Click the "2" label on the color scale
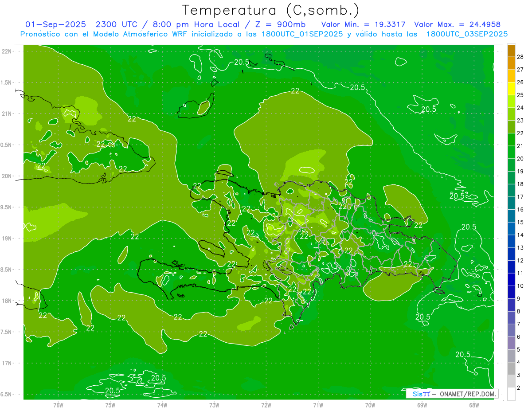 519,388
